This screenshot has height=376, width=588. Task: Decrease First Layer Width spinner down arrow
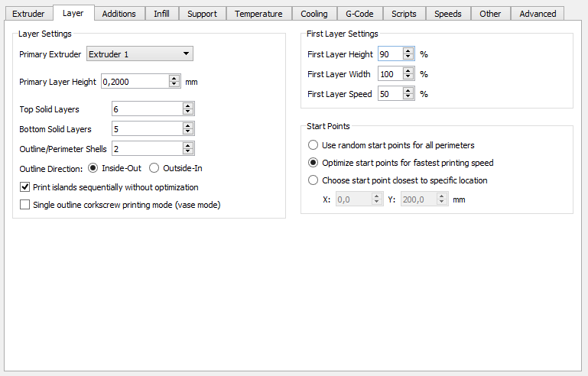(x=408, y=77)
